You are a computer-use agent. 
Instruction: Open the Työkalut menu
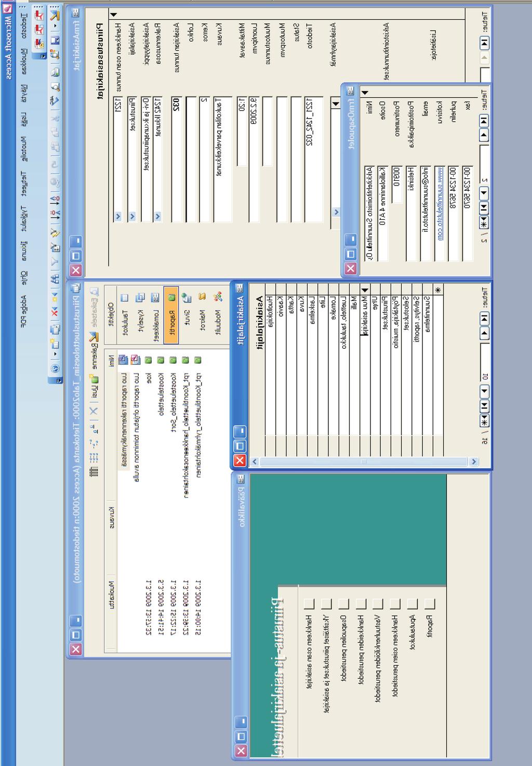(x=24, y=218)
